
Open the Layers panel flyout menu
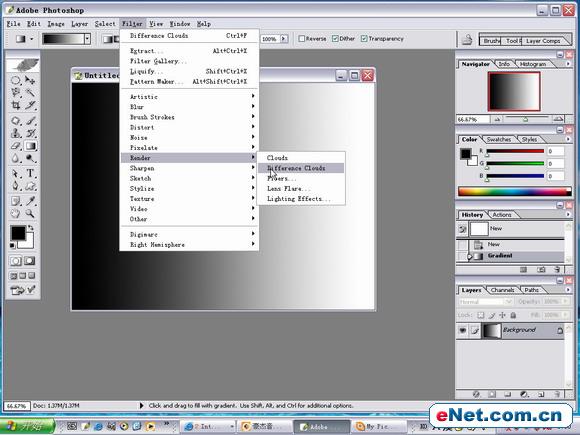[569, 290]
